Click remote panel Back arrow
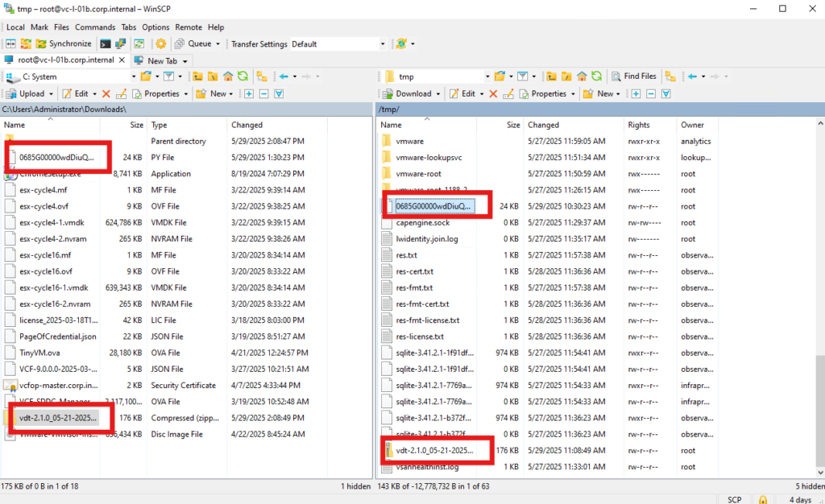This screenshot has height=504, width=825. point(692,76)
